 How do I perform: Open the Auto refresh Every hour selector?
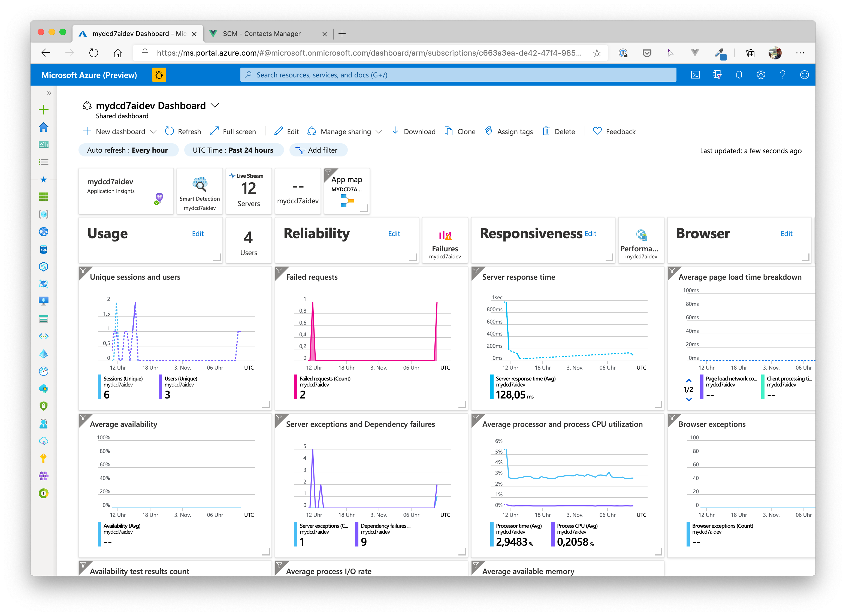pos(128,150)
